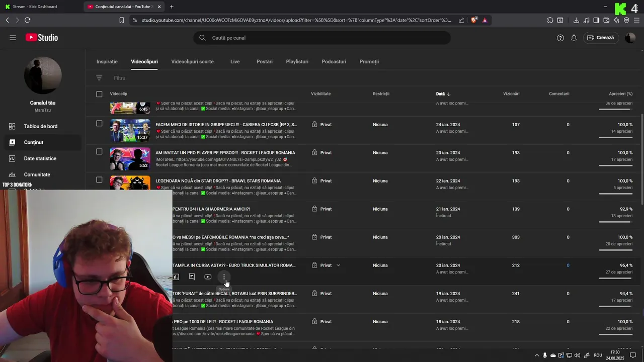644x362 pixels.
Task: Open the YouTube Studio hamburger menu
Action: pyautogui.click(x=13, y=38)
